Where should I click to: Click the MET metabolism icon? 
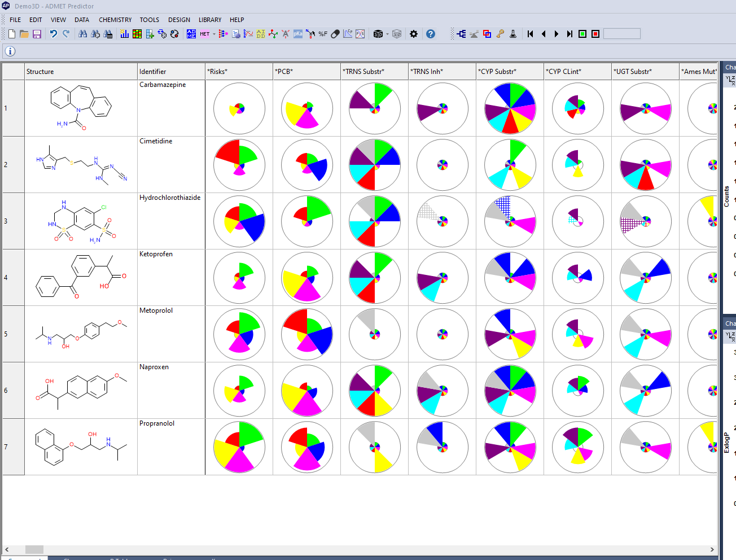click(204, 34)
